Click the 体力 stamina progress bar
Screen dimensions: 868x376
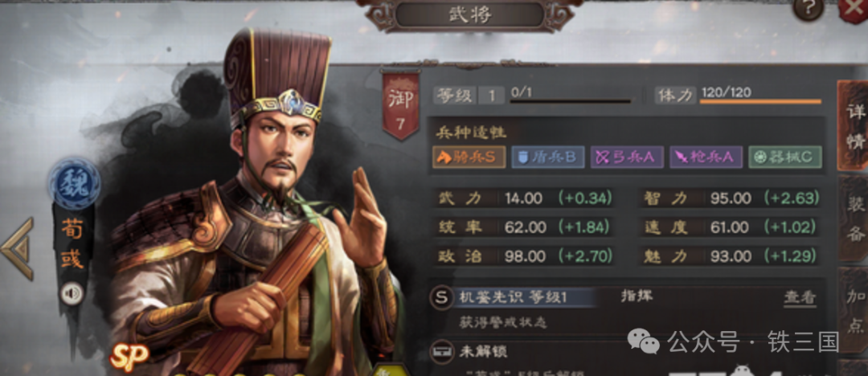[760, 101]
